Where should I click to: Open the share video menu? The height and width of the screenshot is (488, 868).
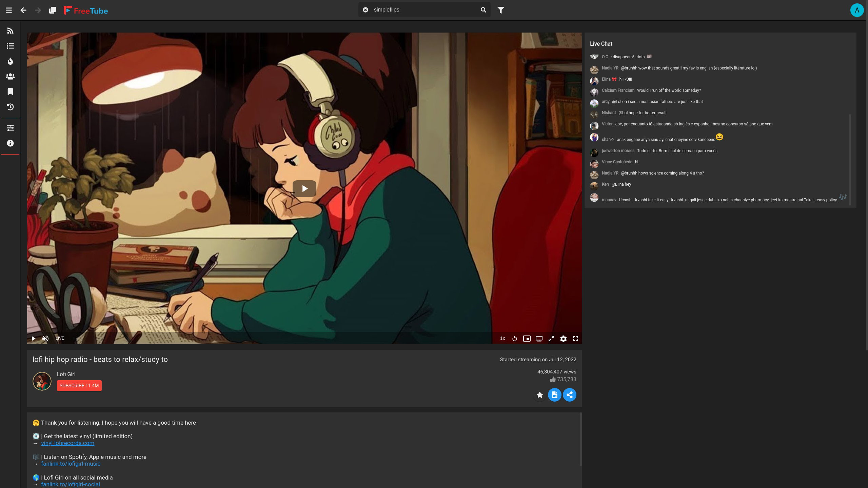[x=570, y=395]
